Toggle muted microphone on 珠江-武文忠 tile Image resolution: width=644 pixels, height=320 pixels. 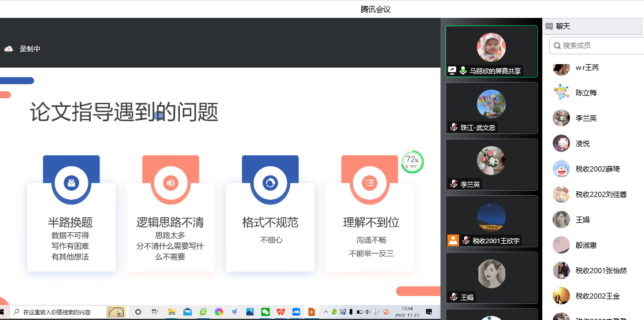tap(454, 128)
